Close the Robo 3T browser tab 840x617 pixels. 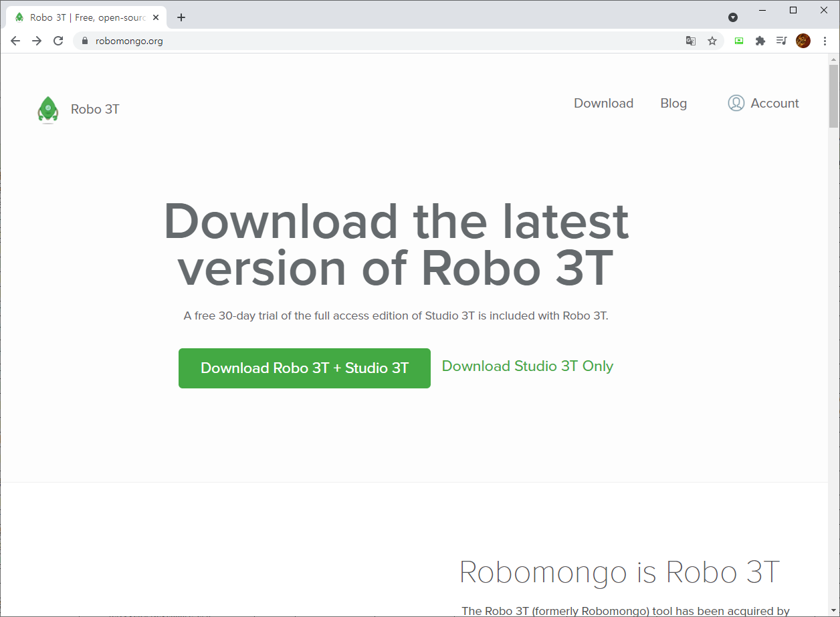(x=156, y=17)
